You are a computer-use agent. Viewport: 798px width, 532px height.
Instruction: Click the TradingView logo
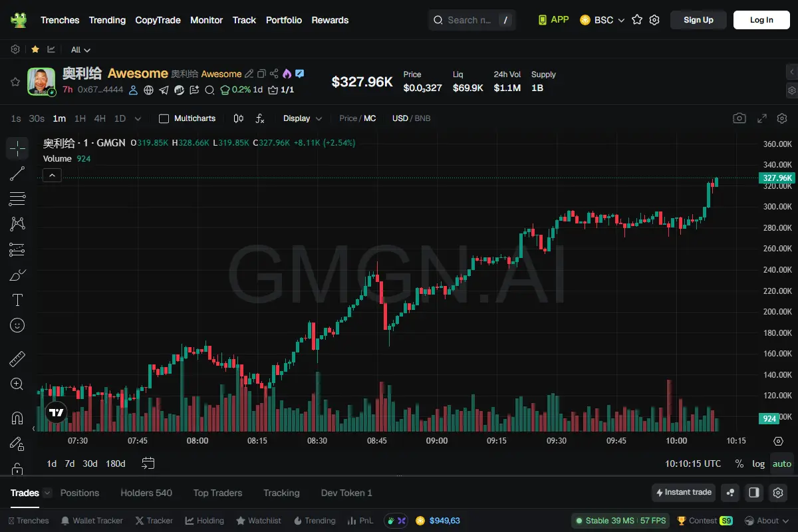[57, 412]
